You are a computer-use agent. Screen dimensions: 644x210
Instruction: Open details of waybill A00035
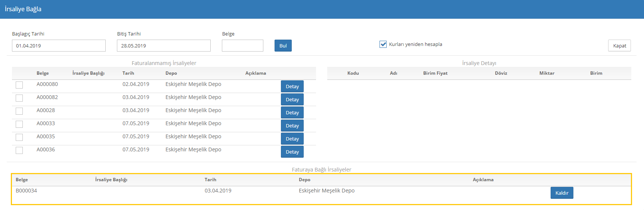[292, 139]
